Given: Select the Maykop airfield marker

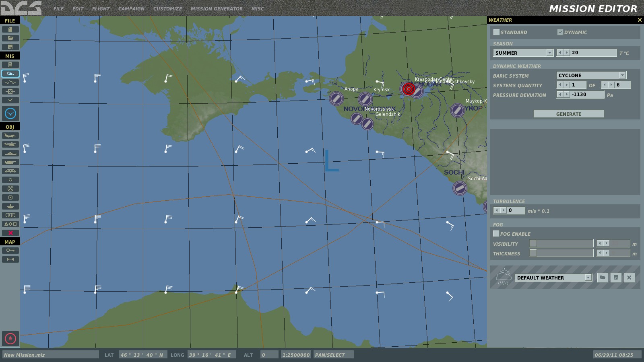Looking at the screenshot, I should coord(457,110).
